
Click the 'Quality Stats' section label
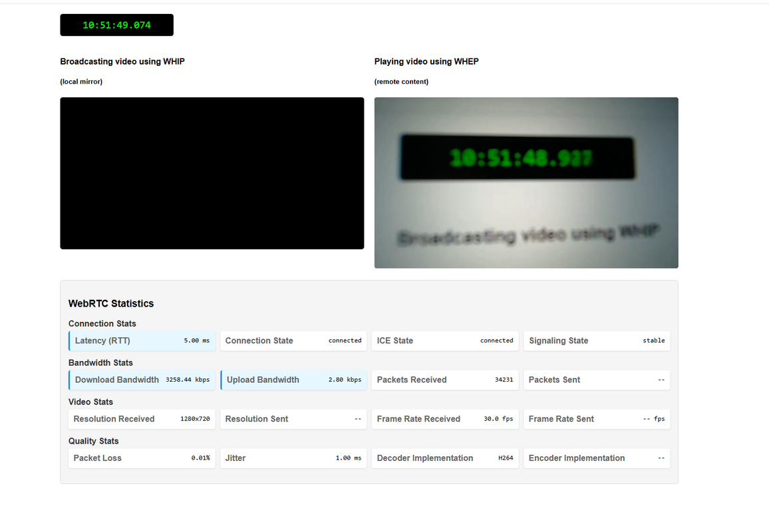click(x=94, y=442)
